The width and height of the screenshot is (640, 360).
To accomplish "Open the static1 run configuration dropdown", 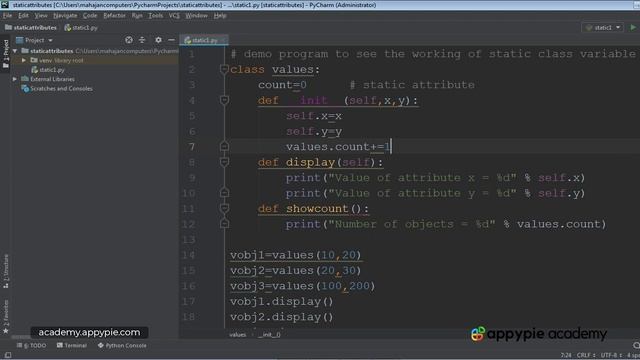I will (602, 27).
